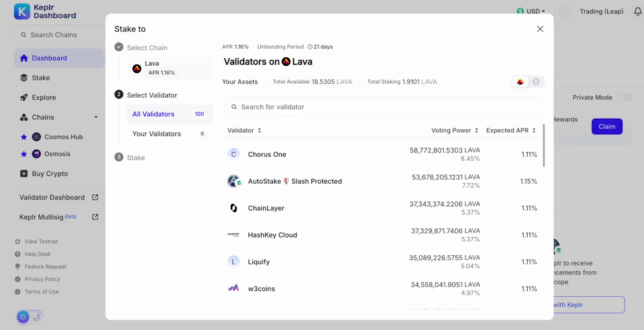The image size is (644, 330).
Task: Open the USD currency dropdown
Action: coord(531,11)
